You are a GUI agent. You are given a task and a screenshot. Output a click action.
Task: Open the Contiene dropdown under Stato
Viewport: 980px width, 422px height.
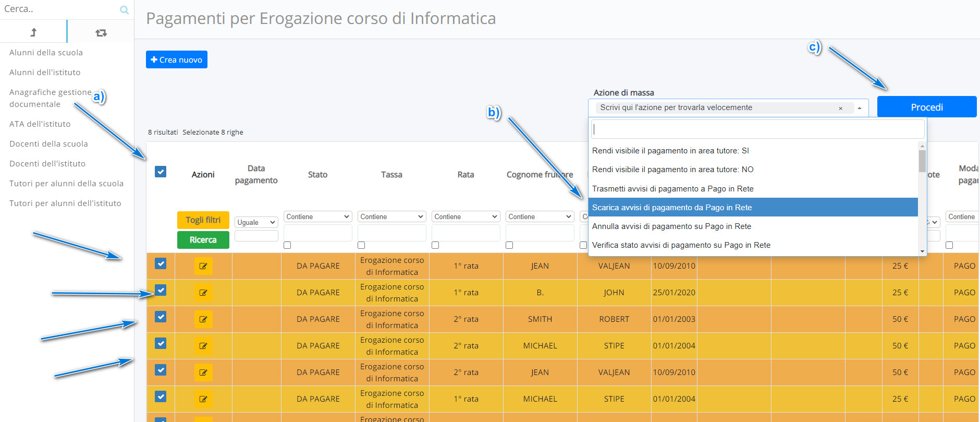click(317, 216)
